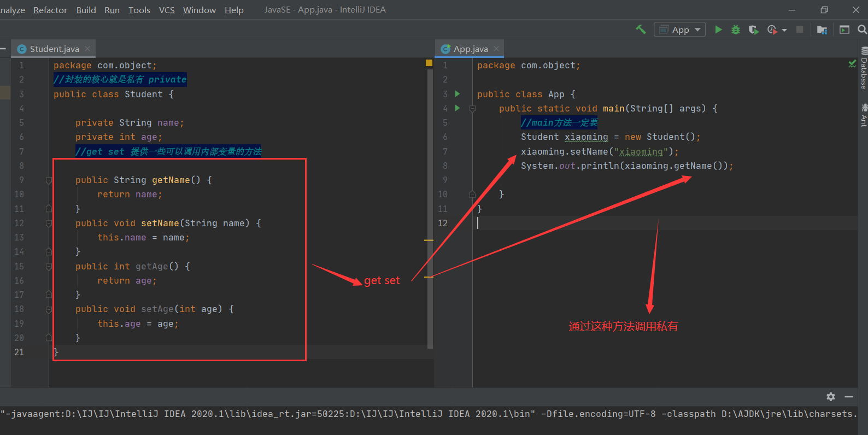
Task: Open the Build menu
Action: click(x=86, y=10)
